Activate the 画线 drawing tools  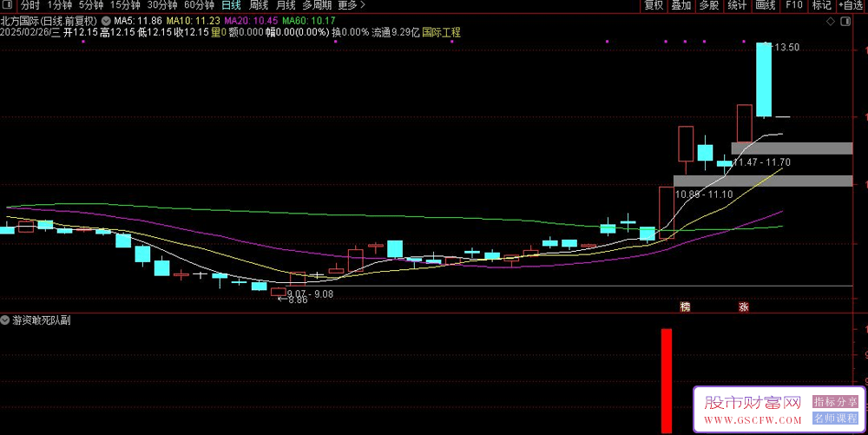(766, 5)
